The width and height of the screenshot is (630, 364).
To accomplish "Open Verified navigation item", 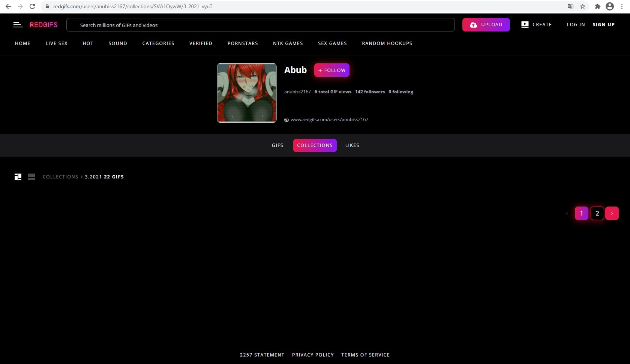I will [x=201, y=43].
